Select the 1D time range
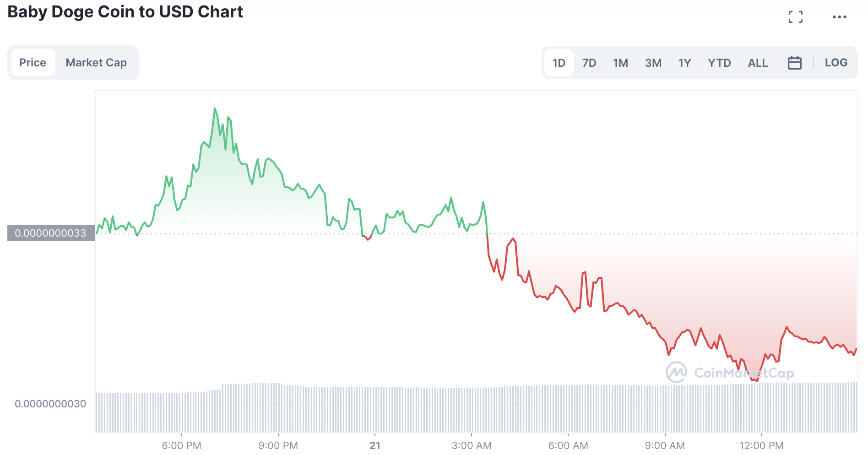Screen dimensions: 868x455 (559, 63)
